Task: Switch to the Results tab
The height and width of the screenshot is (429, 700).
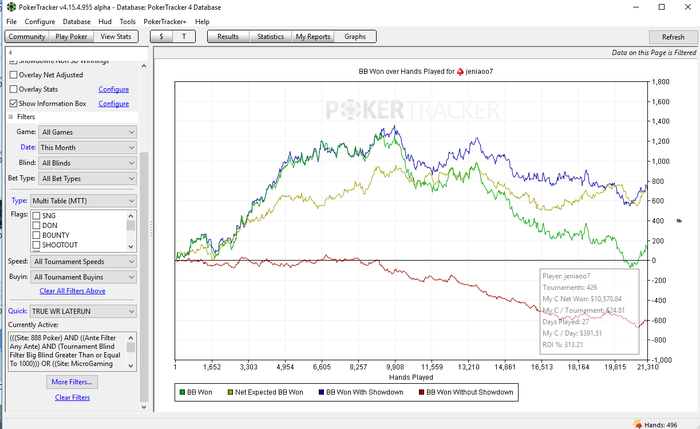Action: coord(228,37)
